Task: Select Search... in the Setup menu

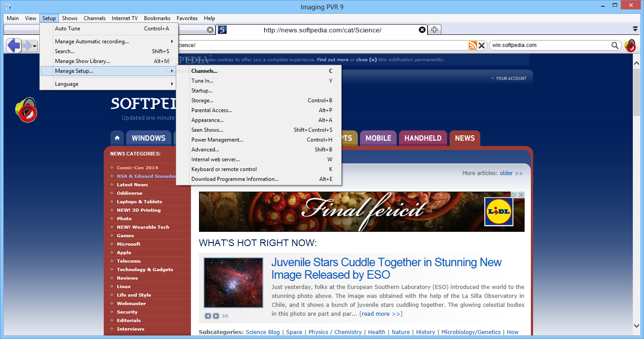Action: pos(109,51)
